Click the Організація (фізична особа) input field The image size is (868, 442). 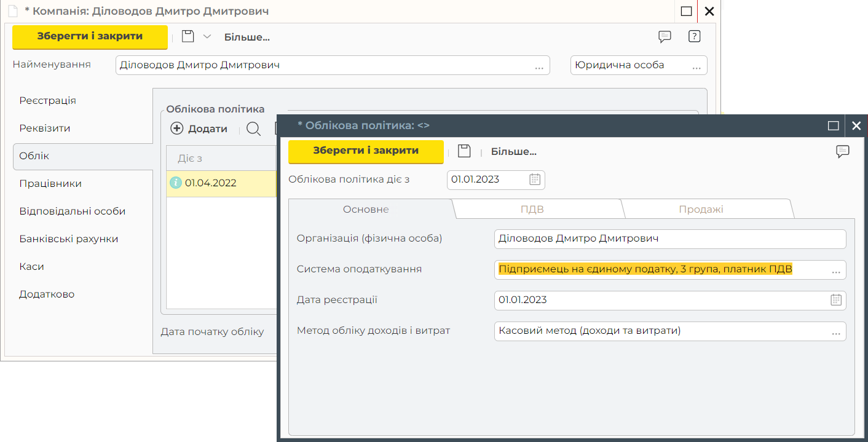tap(669, 239)
